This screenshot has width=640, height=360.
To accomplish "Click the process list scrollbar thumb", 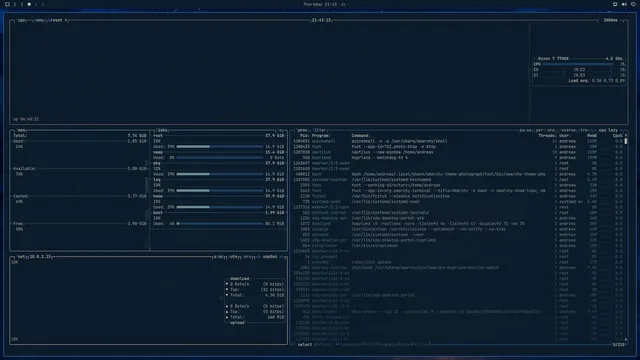I will click(626, 141).
